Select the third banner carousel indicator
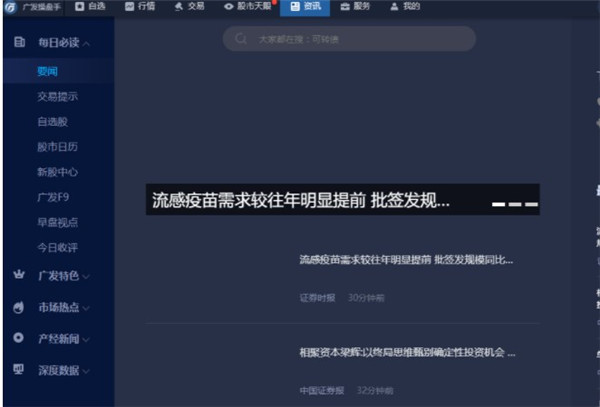 531,205
